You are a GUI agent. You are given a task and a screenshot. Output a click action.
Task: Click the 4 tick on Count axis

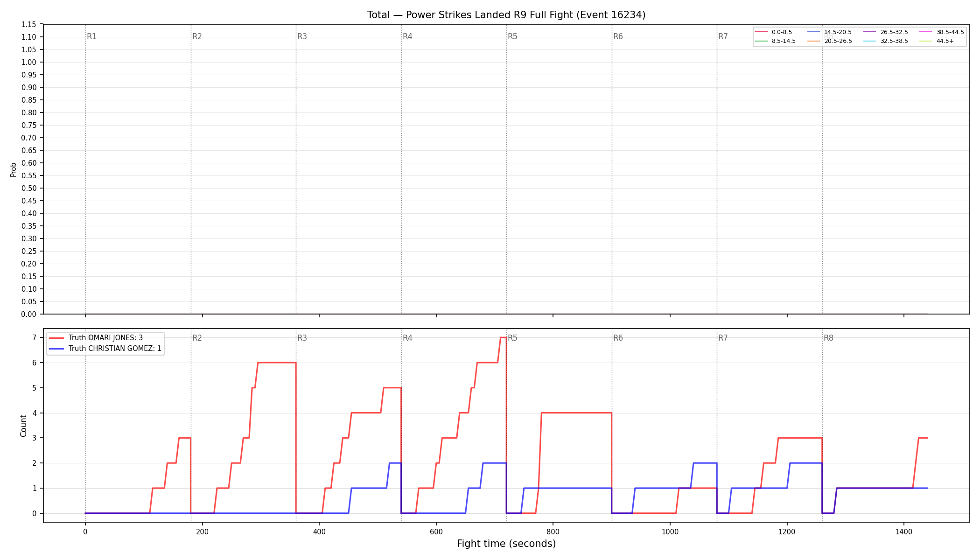click(35, 413)
